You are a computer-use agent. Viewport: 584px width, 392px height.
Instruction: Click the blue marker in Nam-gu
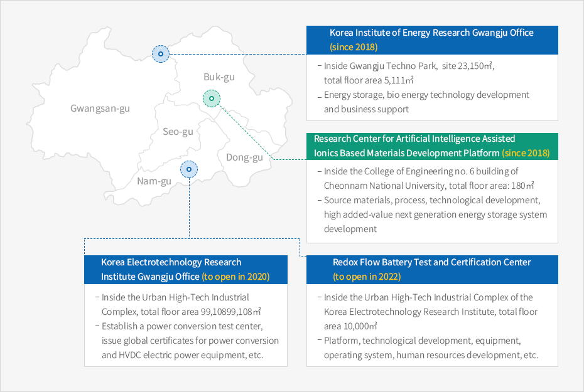click(x=189, y=169)
